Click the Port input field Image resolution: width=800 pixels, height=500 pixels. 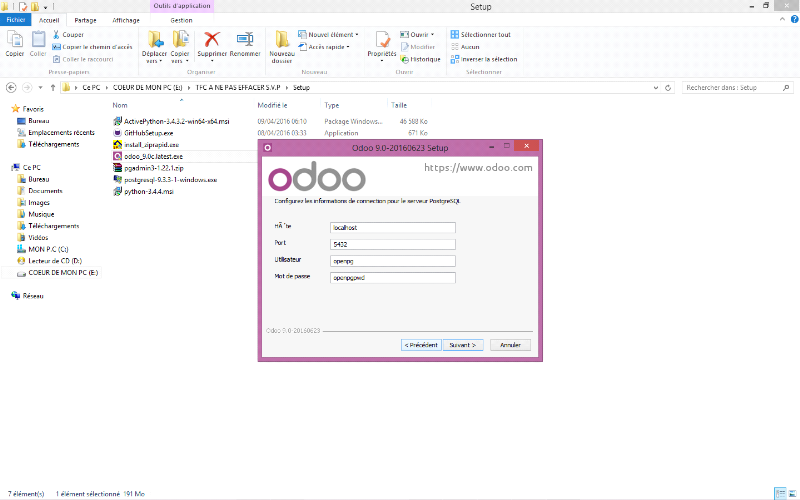tap(392, 244)
